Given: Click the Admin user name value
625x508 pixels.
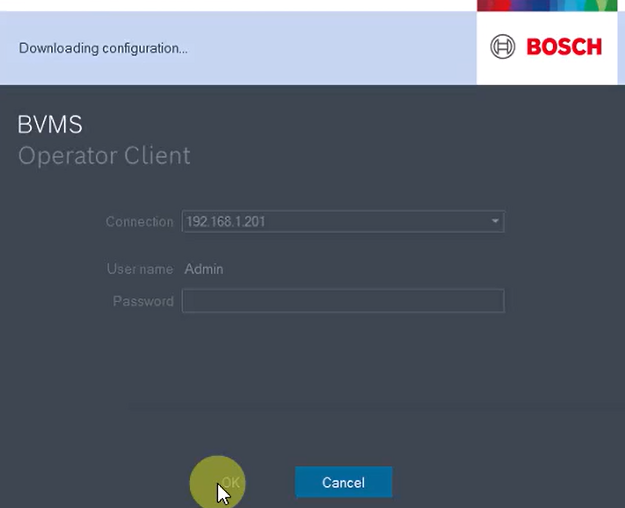Looking at the screenshot, I should click(204, 269).
